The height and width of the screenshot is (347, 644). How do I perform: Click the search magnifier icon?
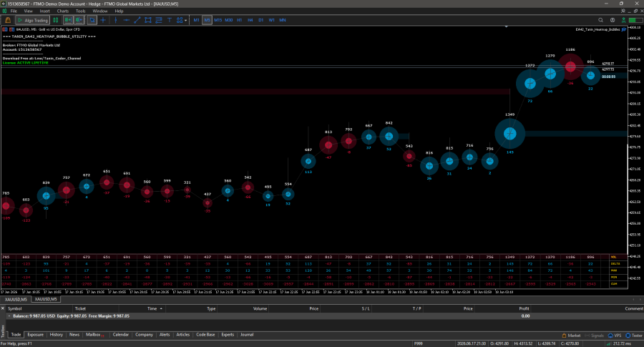pos(601,20)
